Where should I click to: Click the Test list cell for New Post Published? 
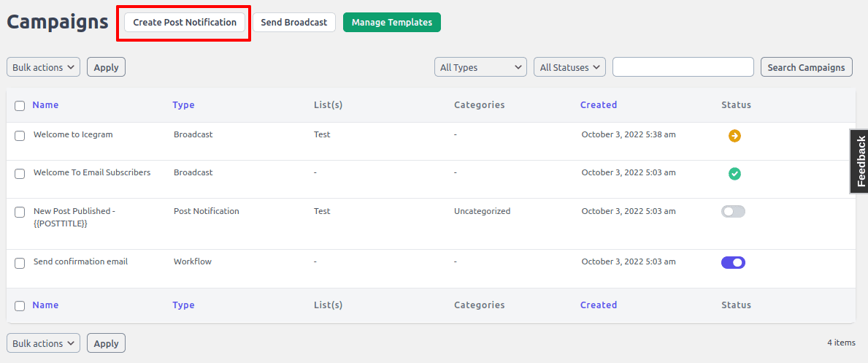pyautogui.click(x=322, y=210)
